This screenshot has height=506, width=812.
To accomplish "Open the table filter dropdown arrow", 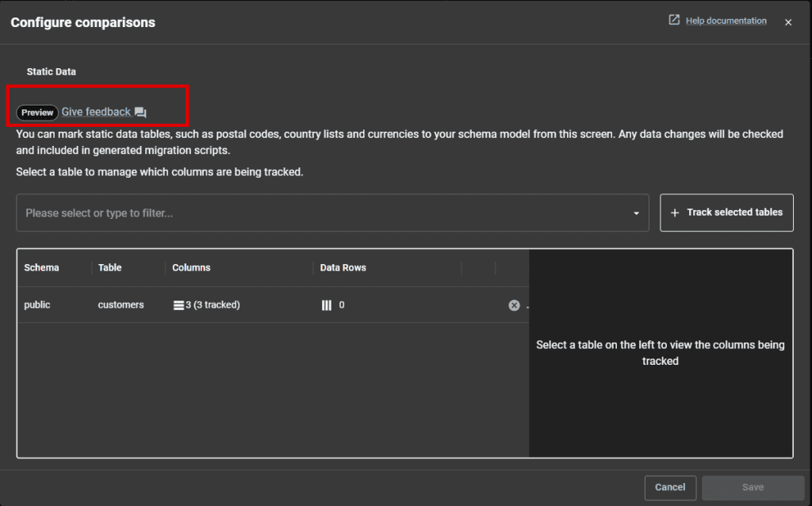I will (635, 213).
